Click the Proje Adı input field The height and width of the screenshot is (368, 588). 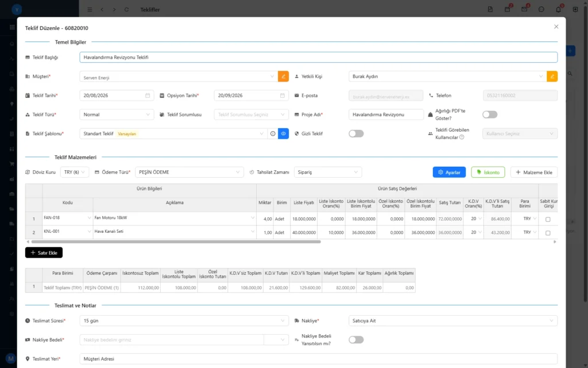pyautogui.click(x=386, y=114)
